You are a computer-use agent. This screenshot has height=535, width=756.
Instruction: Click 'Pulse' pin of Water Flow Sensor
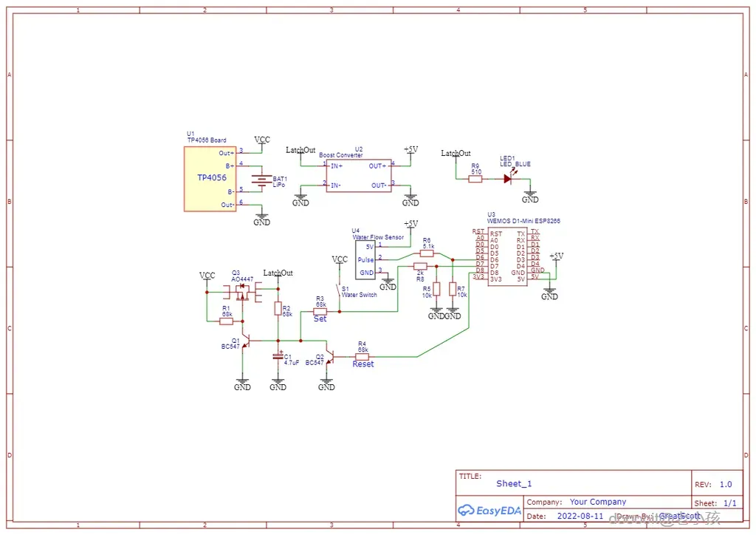[365, 259]
